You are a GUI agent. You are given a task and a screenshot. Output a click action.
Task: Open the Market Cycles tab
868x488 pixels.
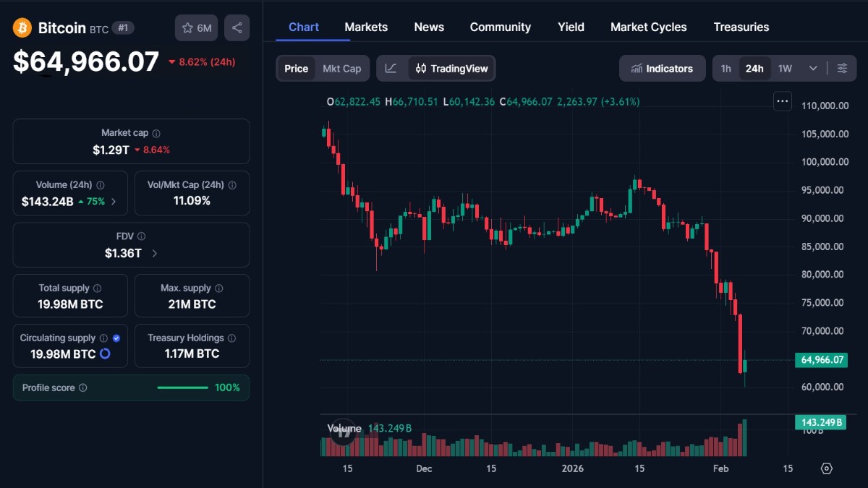648,27
